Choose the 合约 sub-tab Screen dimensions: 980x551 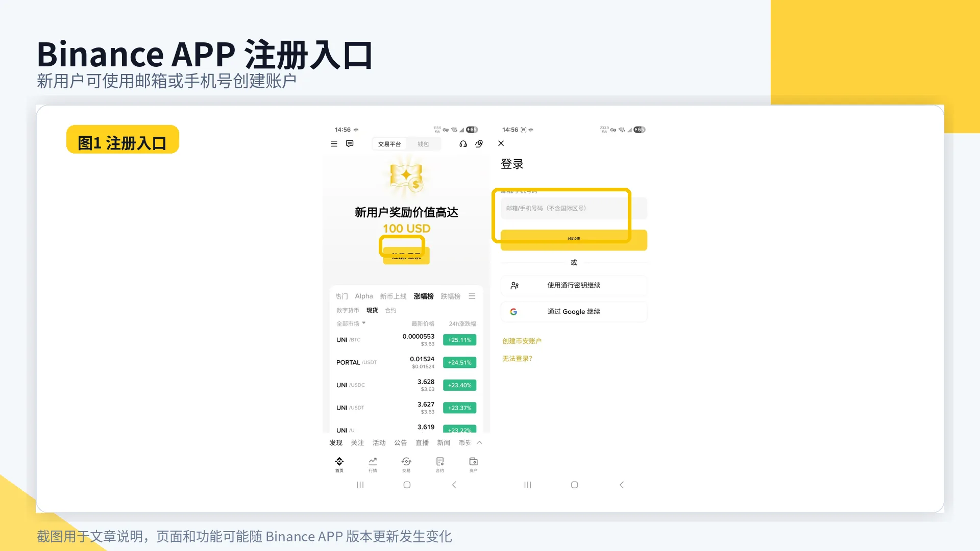coord(390,310)
